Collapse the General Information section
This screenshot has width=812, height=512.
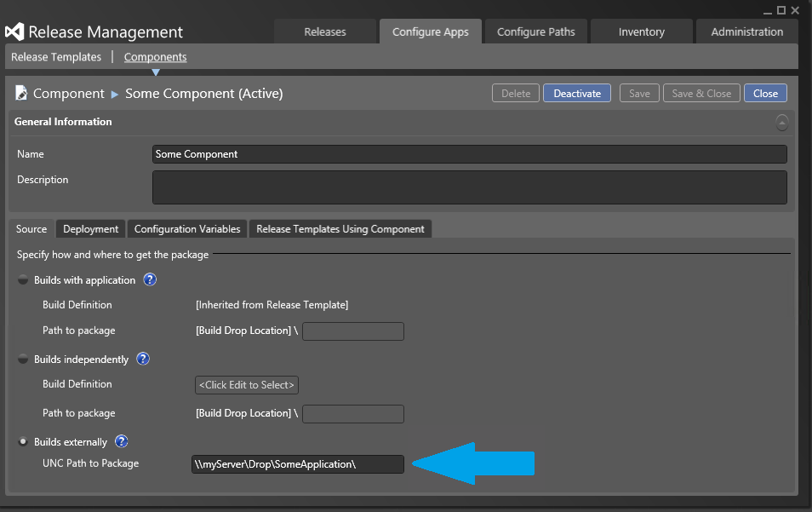click(x=782, y=123)
